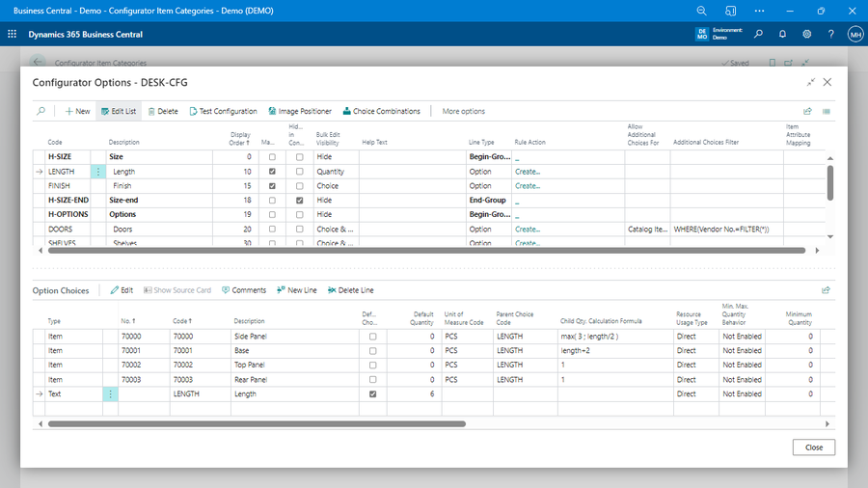Open the settings gear
This screenshot has width=868, height=488.
807,34
